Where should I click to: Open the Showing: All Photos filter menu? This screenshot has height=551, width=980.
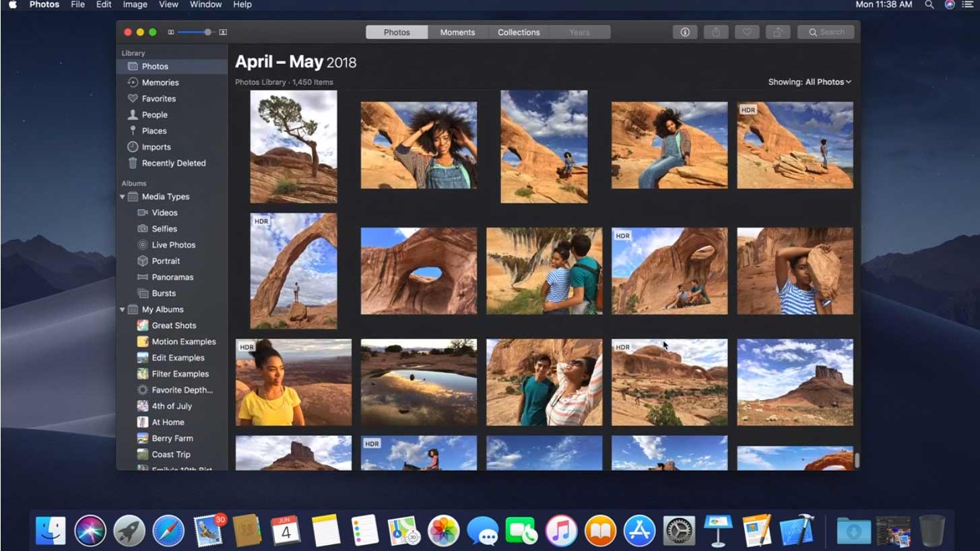click(809, 82)
